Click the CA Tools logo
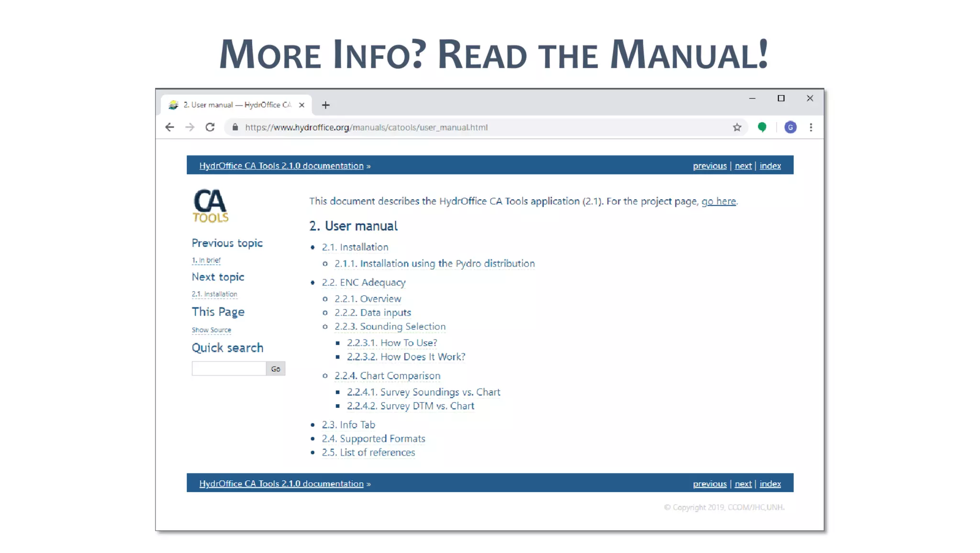Viewport: 980px width, 553px height. click(x=210, y=206)
